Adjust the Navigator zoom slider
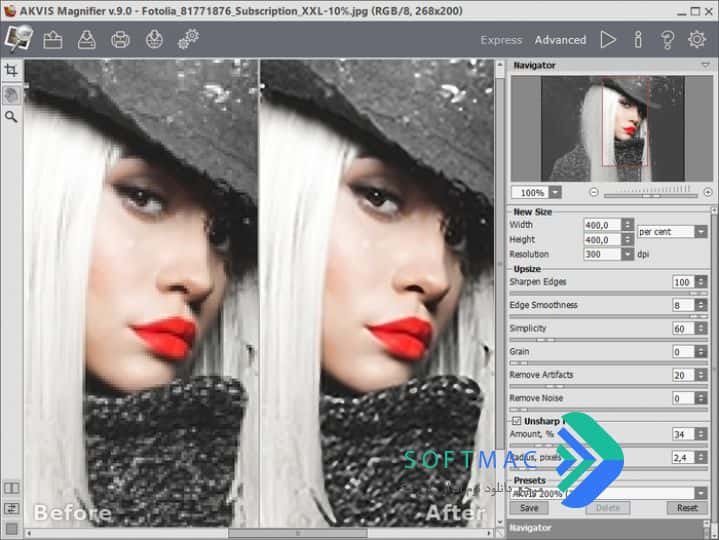Screen dimensions: 719x540 (x=651, y=195)
